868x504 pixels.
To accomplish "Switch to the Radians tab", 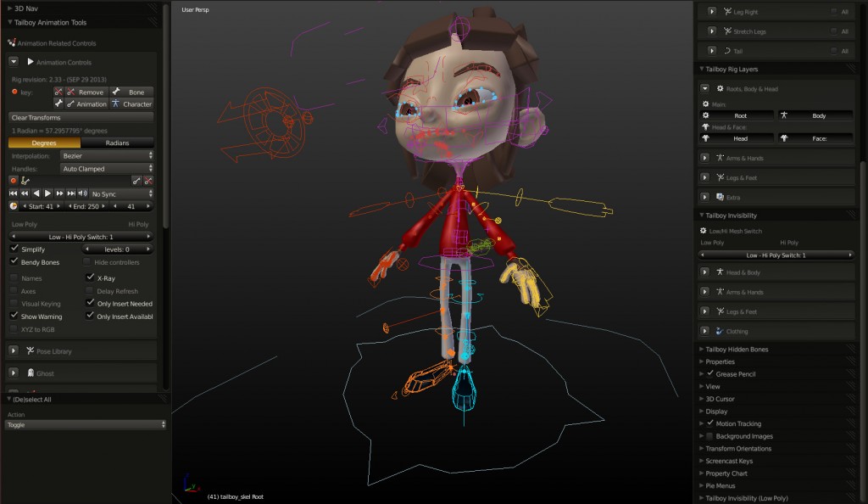I will [x=116, y=143].
